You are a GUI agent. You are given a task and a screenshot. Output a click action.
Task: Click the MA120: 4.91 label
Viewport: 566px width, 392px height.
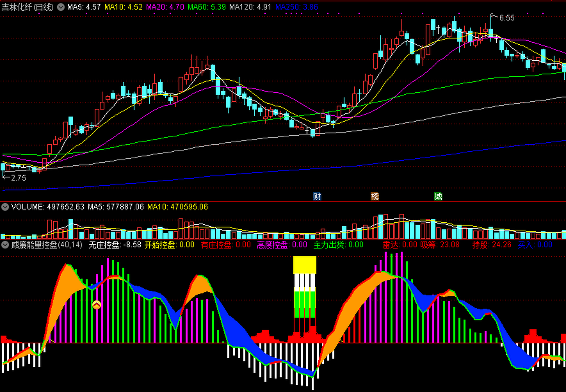pos(250,7)
